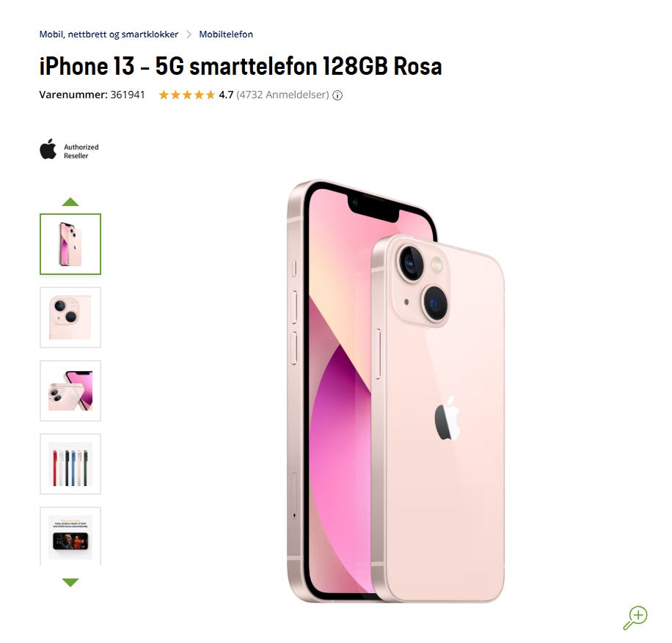Click the iPhone 13 product title

(x=241, y=67)
